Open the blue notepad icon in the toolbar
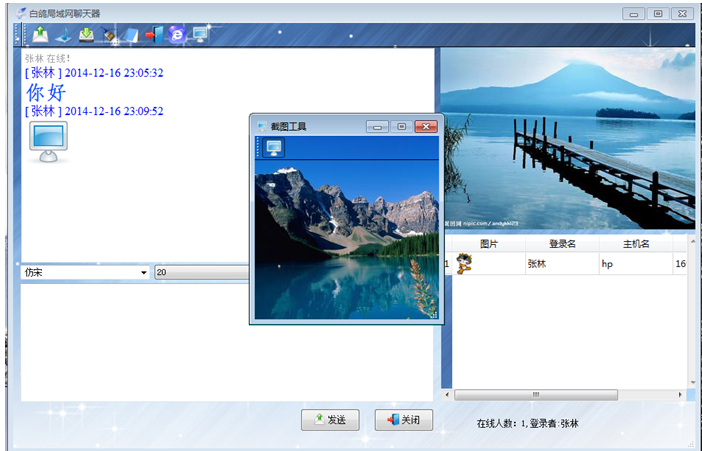Screen dimensions: 702x451 (131, 35)
